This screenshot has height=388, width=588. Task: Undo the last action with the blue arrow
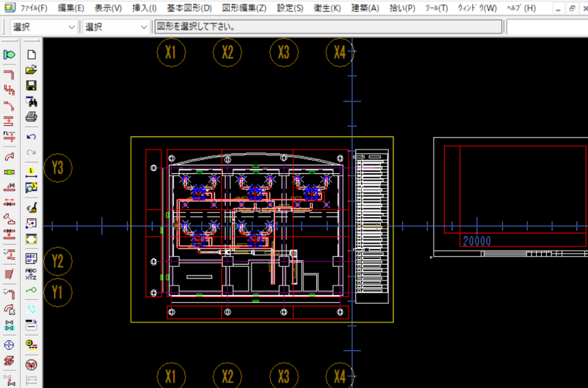pyautogui.click(x=32, y=137)
